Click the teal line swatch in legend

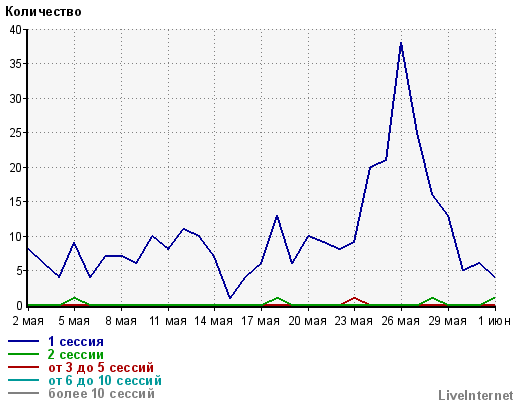(x=23, y=380)
